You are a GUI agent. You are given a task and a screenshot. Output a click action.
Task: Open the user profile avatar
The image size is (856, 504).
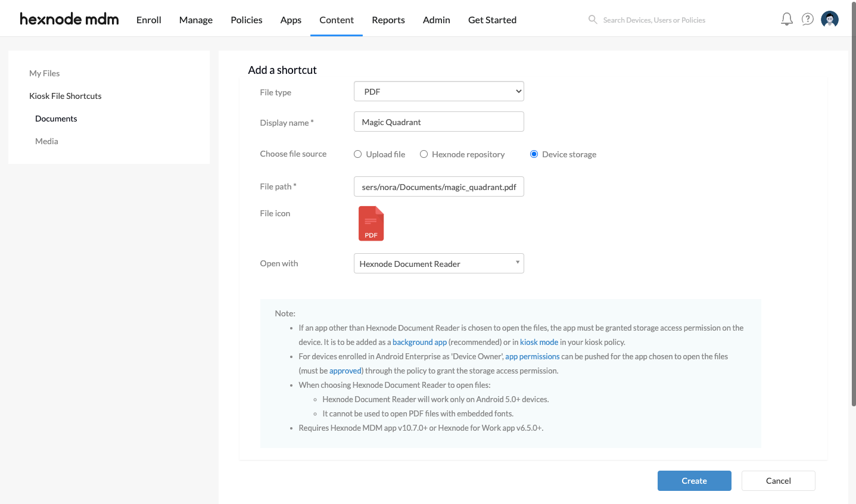pyautogui.click(x=830, y=19)
